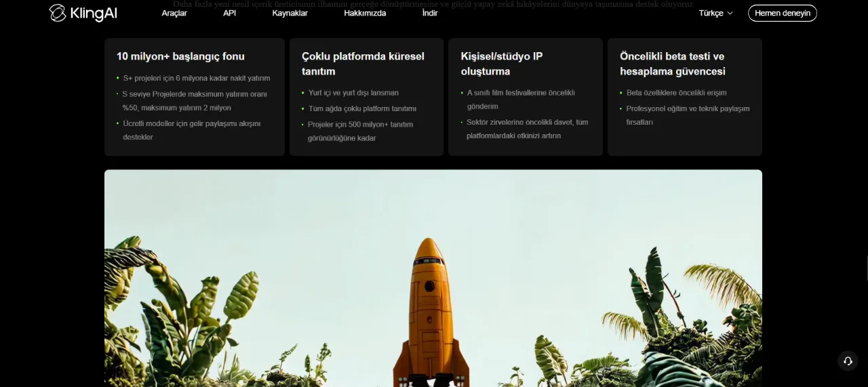Click the Tüm ağda çoklu platform tanıtımı bullet
The image size is (868, 387).
pos(358,108)
